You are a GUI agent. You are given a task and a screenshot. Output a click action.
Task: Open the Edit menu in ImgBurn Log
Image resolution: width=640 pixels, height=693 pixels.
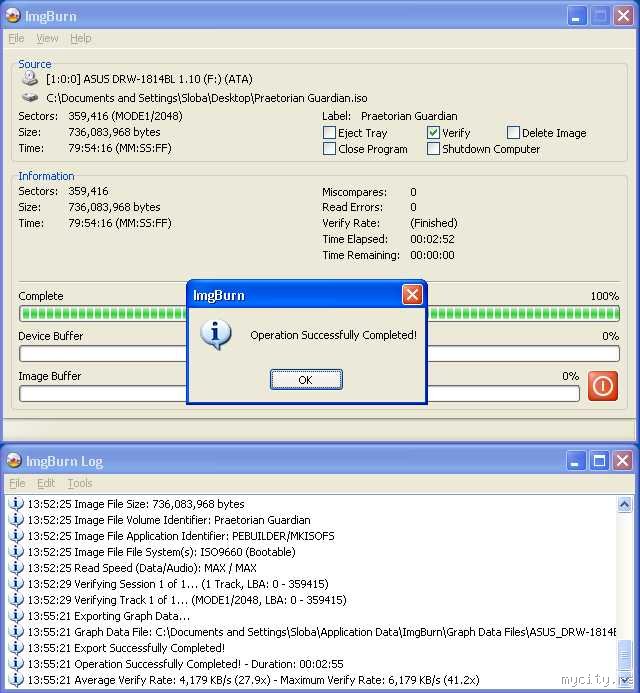[46, 483]
